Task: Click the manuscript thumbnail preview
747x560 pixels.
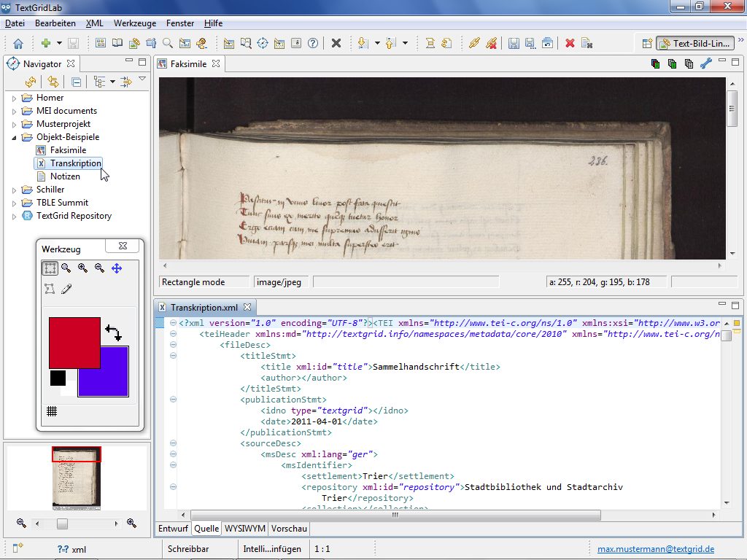Action: pyautogui.click(x=77, y=478)
